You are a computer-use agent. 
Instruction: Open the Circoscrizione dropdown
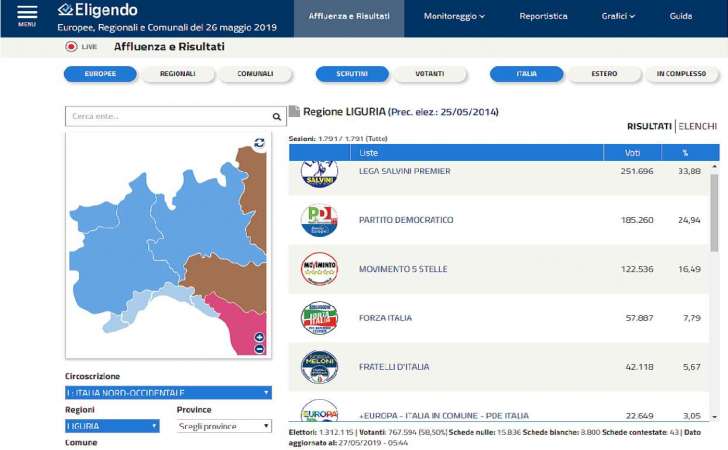click(x=168, y=392)
